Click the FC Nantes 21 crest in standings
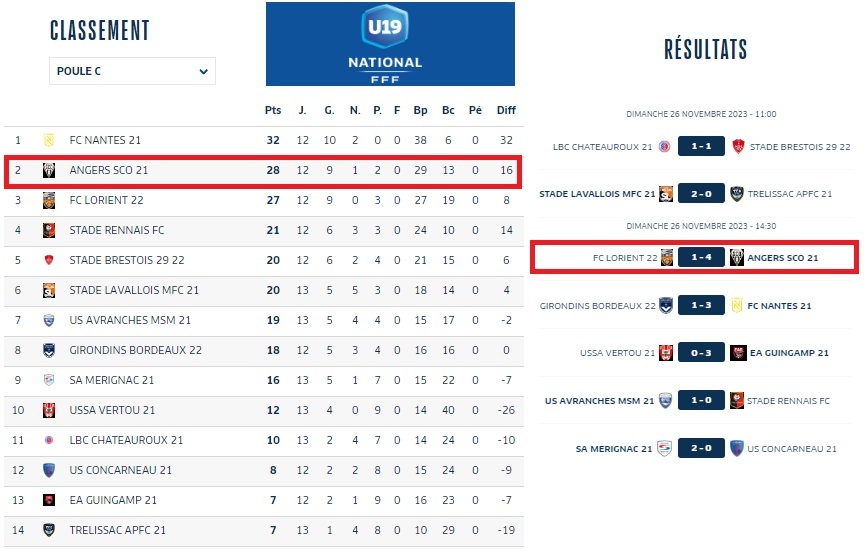 [48, 140]
